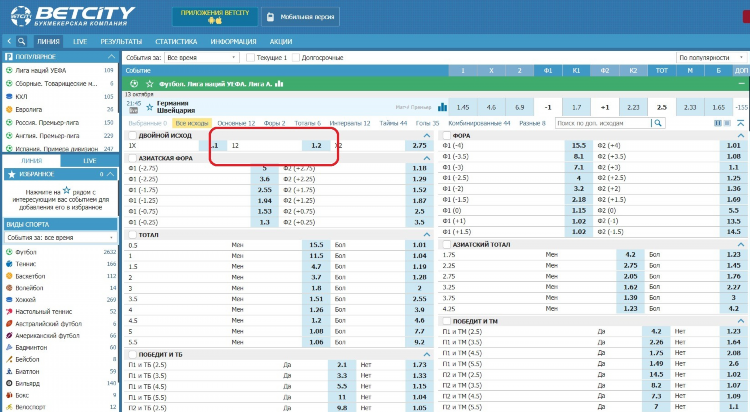The image size is (750, 412).
Task: Click the Теннис sport icon in the sidebar
Action: pos(9,264)
